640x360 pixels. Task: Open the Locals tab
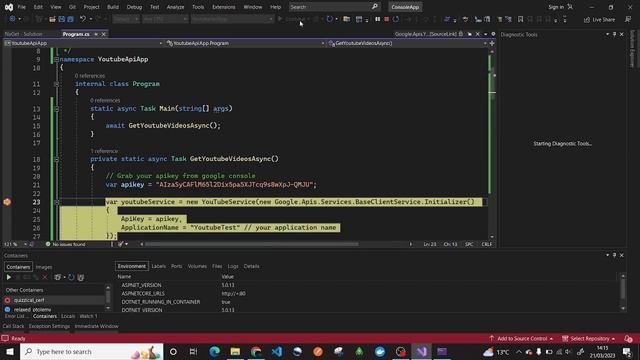(68, 316)
